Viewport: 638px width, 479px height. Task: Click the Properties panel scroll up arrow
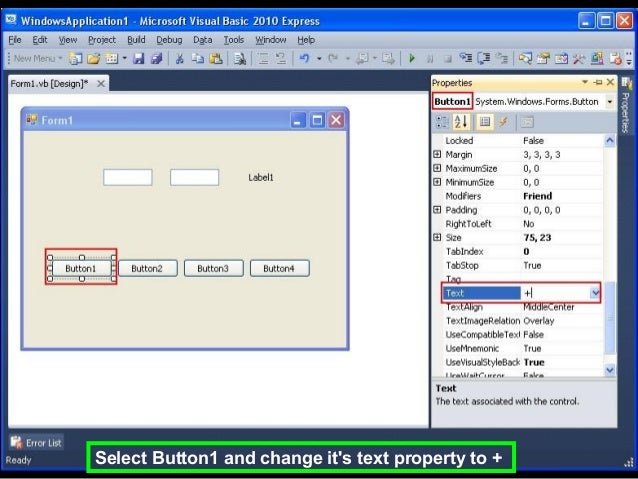tap(610, 141)
